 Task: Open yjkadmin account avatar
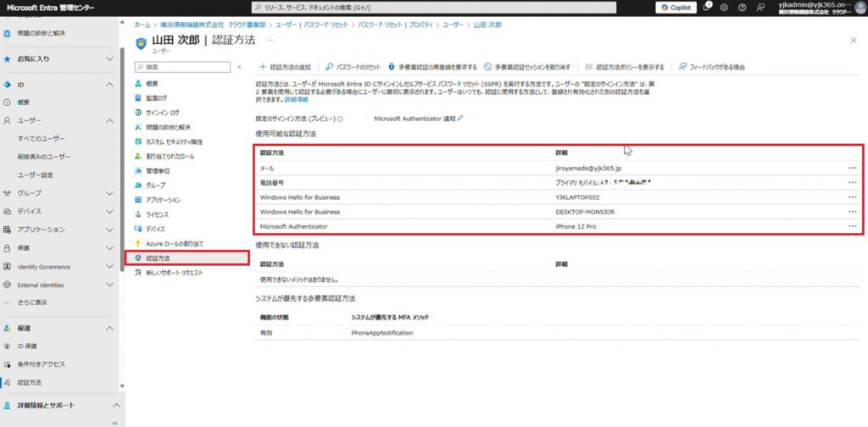tap(860, 7)
